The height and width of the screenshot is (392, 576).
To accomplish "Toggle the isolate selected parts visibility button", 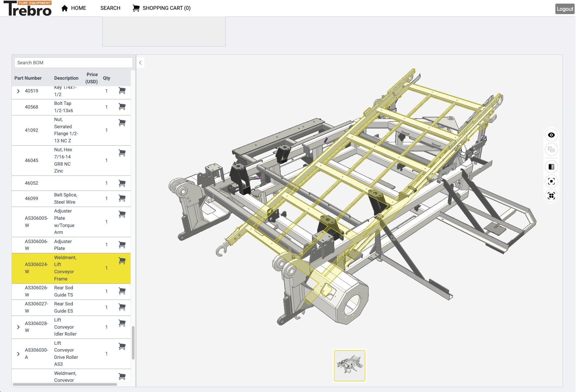I will point(551,150).
